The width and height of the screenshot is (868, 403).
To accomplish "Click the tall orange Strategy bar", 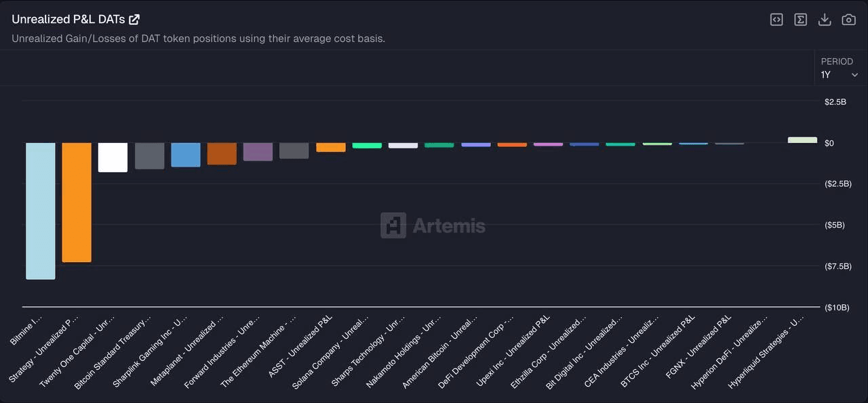I will pos(77,202).
